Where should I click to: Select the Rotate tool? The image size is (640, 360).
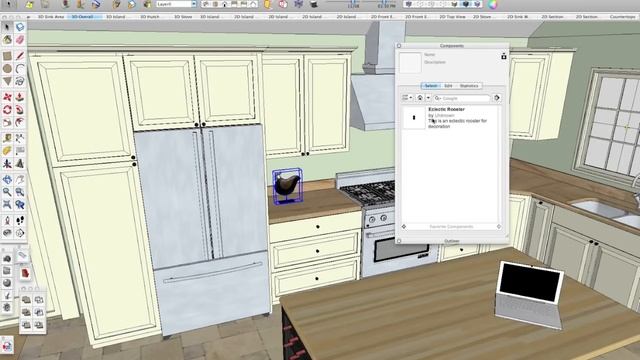[x=7, y=110]
